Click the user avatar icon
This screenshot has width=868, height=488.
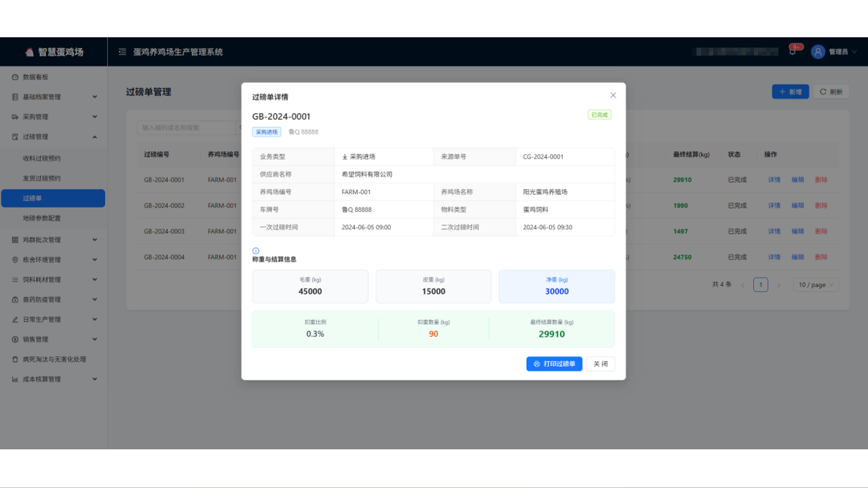point(818,52)
